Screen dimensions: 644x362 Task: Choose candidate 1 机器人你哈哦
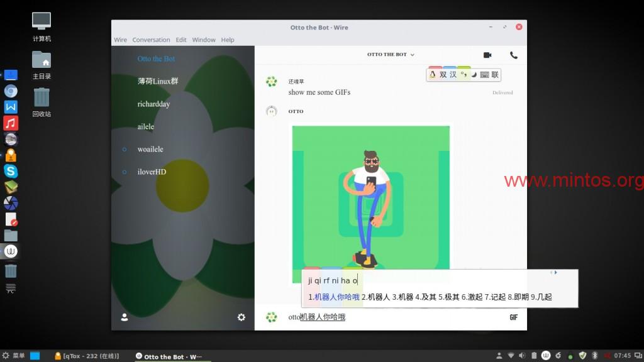tap(334, 297)
